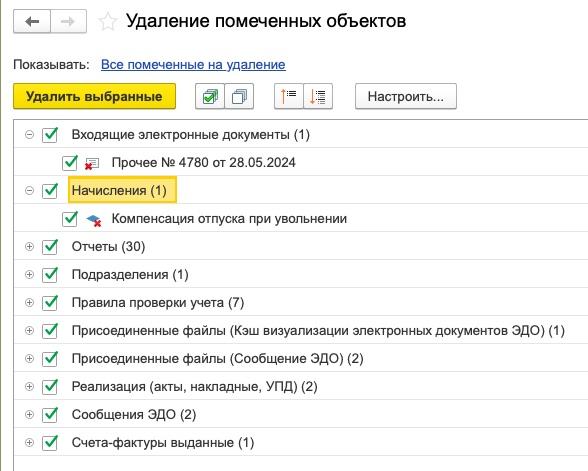Expand all groups with the down-arrow list icon
Image resolution: width=588 pixels, height=471 pixels.
click(318, 96)
